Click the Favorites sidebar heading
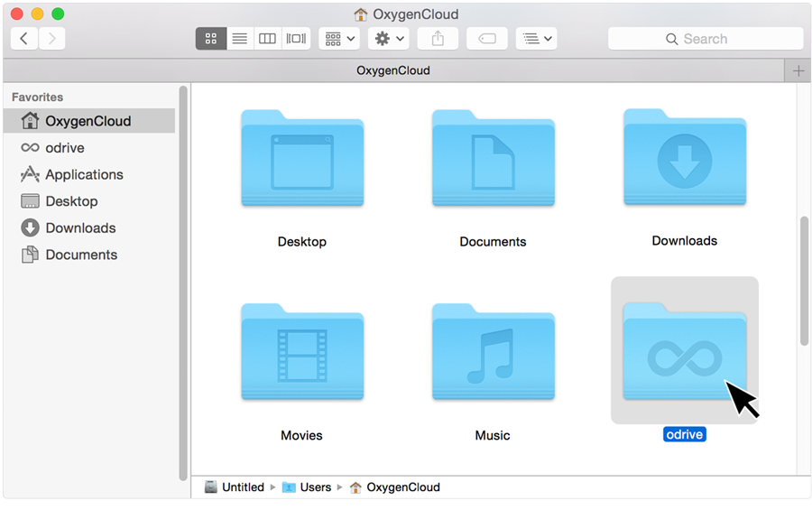The height and width of the screenshot is (510, 812). click(x=37, y=97)
